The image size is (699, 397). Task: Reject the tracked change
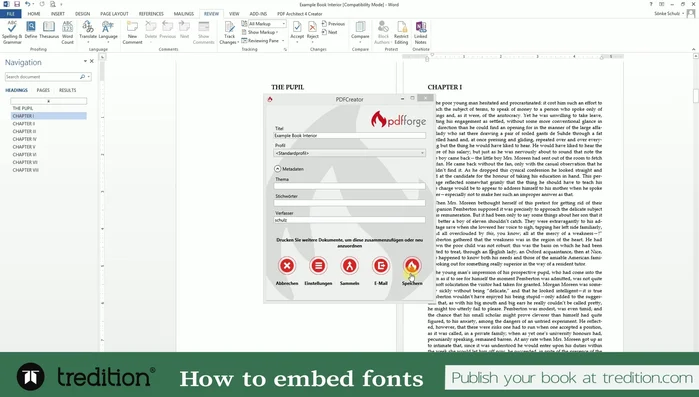click(312, 31)
